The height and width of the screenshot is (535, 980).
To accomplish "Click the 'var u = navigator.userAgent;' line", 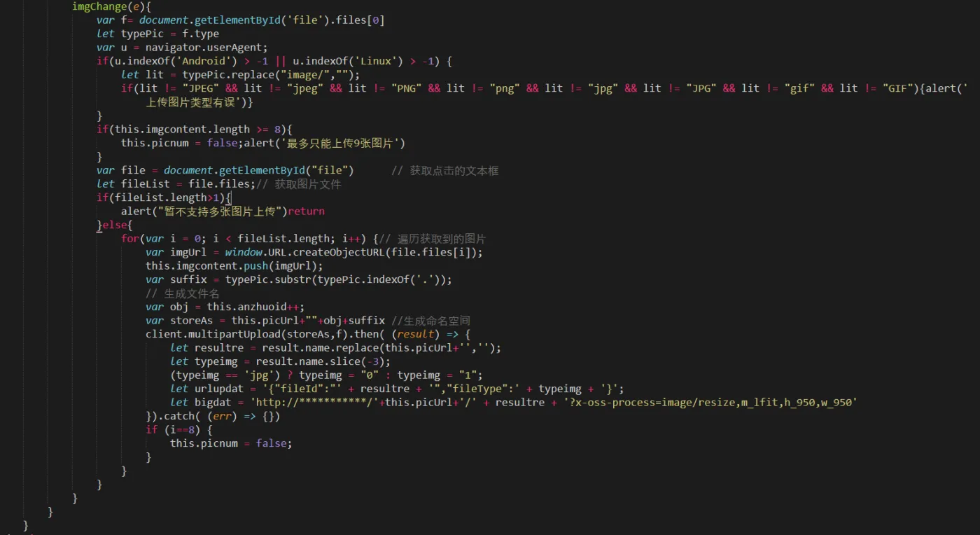I will click(182, 48).
